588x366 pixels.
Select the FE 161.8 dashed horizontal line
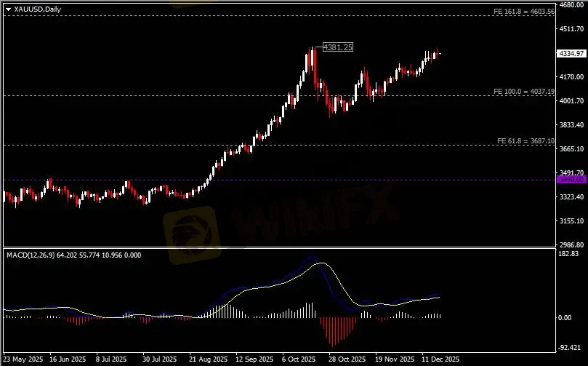point(279,16)
